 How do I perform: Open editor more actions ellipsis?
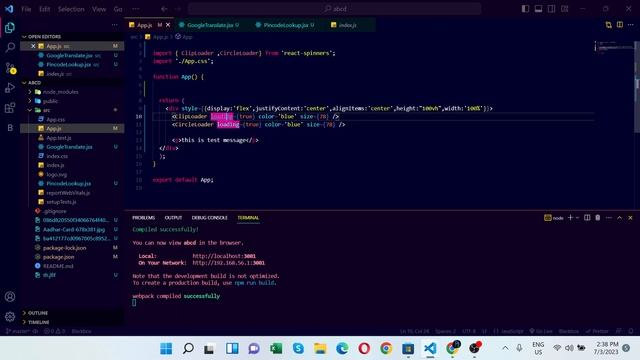click(631, 25)
